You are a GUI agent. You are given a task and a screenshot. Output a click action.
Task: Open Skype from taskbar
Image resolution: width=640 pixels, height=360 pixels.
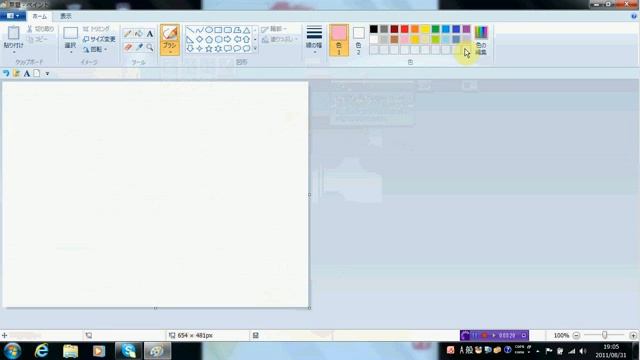(x=128, y=351)
